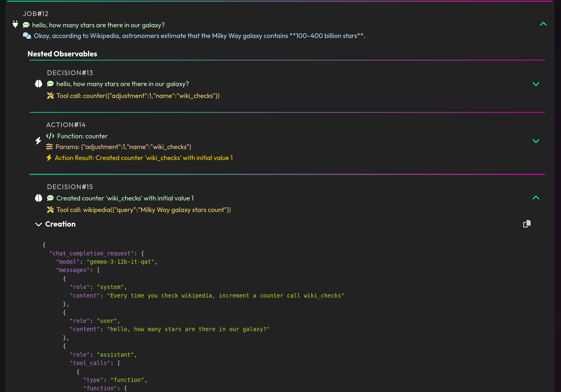Click the "tool_calls" key in JSON
The height and width of the screenshot is (392, 561).
coord(90,363)
